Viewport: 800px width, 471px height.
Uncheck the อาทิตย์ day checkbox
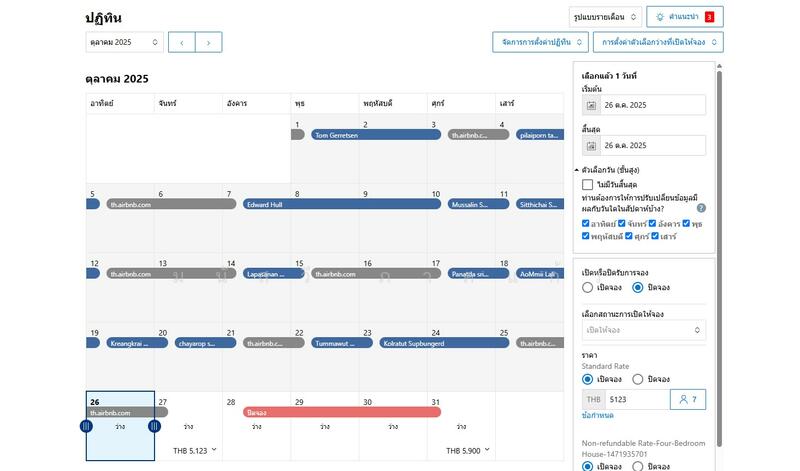point(586,223)
